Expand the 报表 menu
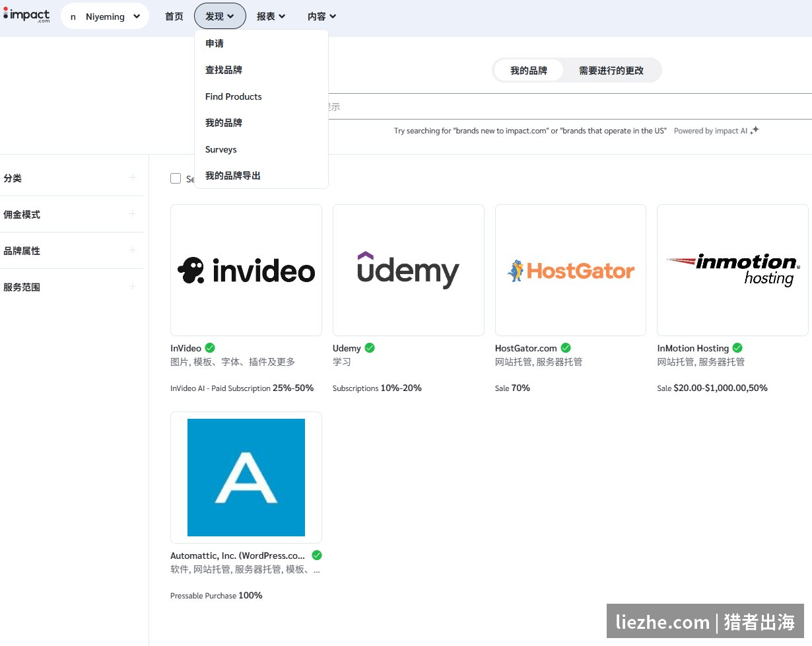This screenshot has width=812, height=646. coord(271,17)
